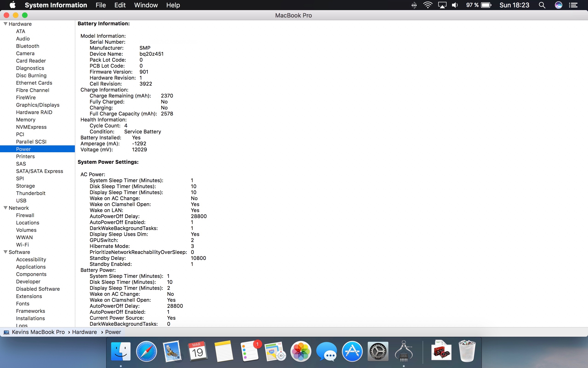Open the Mail stamp icon in Dock

(x=172, y=351)
